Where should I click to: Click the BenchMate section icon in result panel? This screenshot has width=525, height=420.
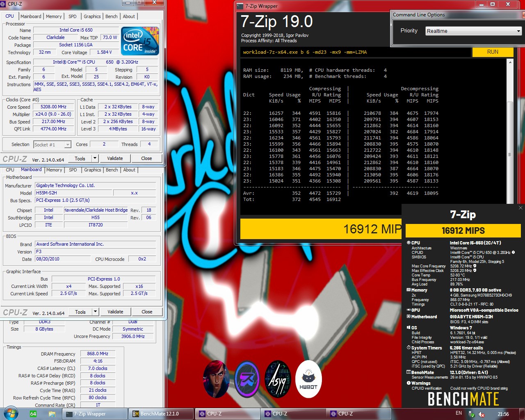pos(409,372)
